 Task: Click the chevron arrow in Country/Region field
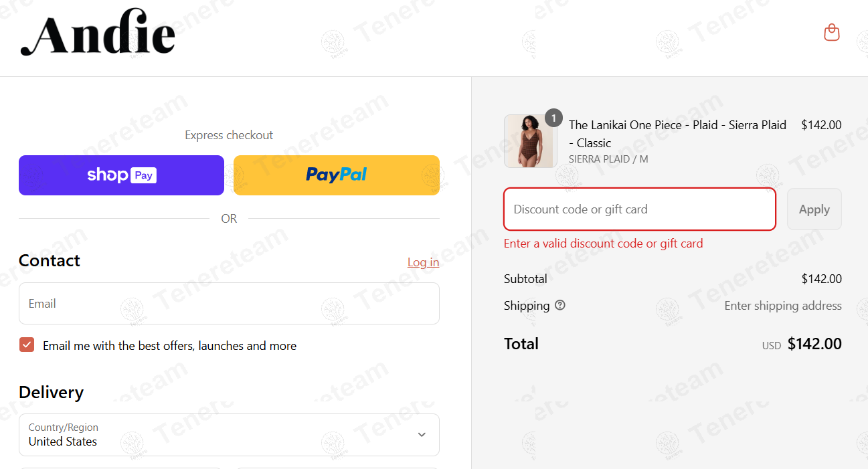422,435
